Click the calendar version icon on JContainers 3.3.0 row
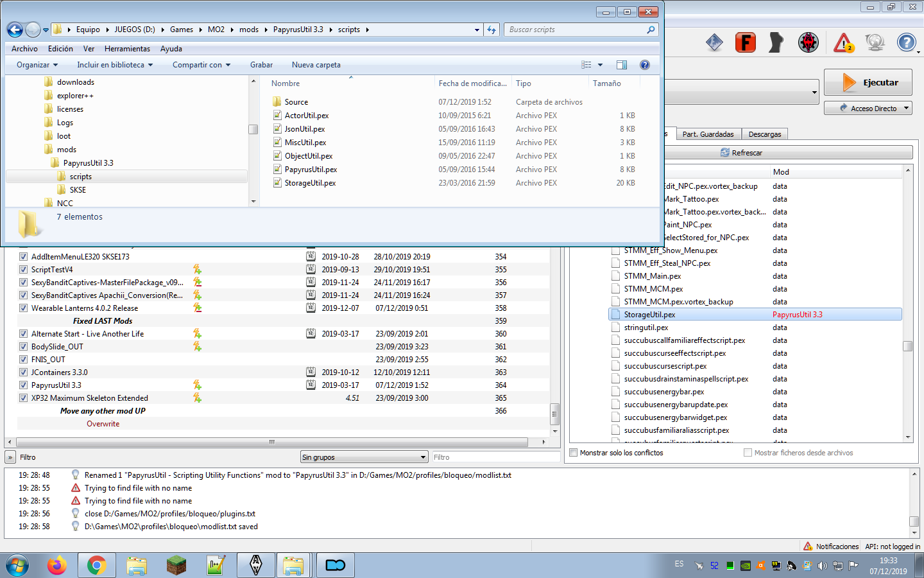The height and width of the screenshot is (578, 924). point(311,372)
